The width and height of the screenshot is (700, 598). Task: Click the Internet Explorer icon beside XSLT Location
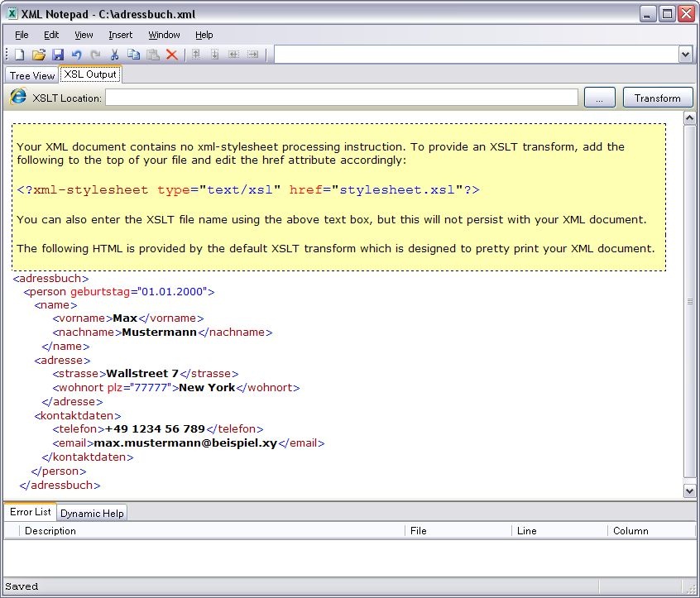pyautogui.click(x=17, y=98)
